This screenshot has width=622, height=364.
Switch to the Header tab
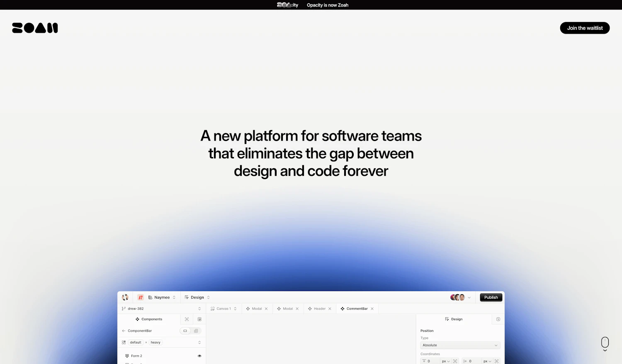[x=320, y=308]
